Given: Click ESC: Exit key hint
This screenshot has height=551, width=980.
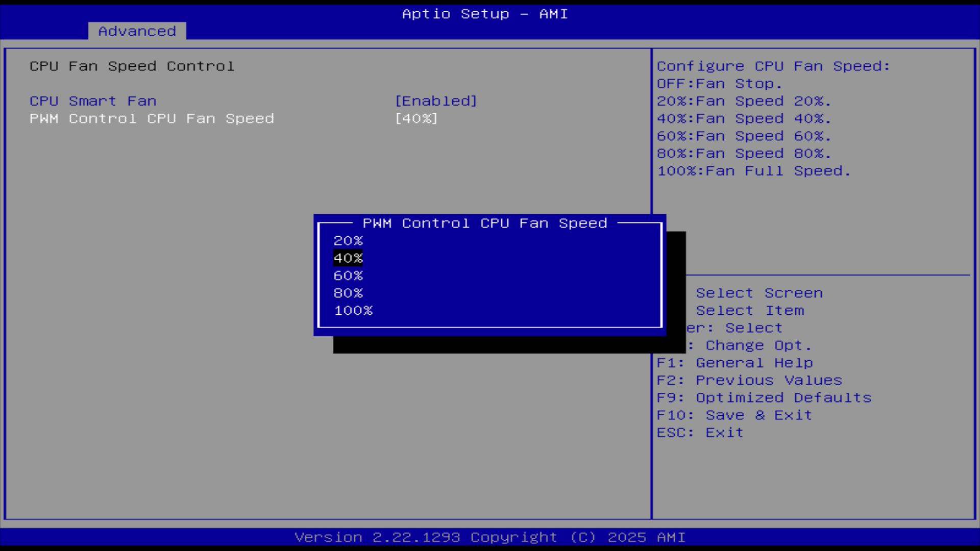Looking at the screenshot, I should [700, 432].
